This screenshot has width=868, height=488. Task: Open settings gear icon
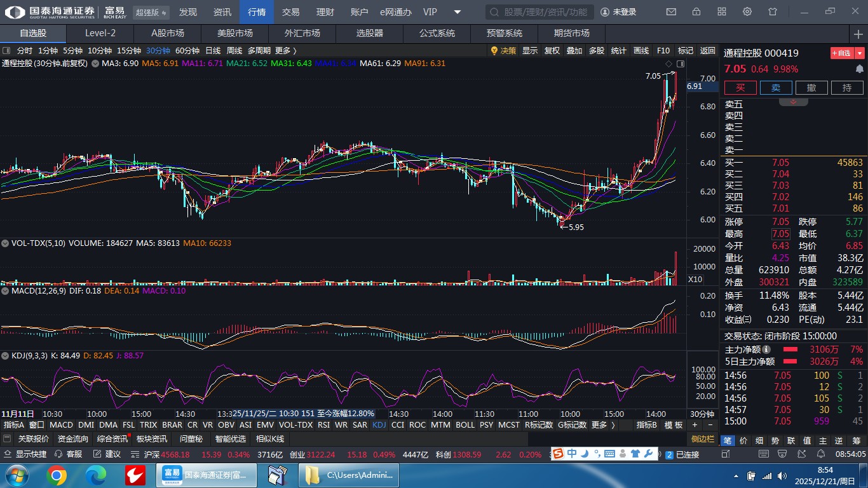click(x=747, y=12)
